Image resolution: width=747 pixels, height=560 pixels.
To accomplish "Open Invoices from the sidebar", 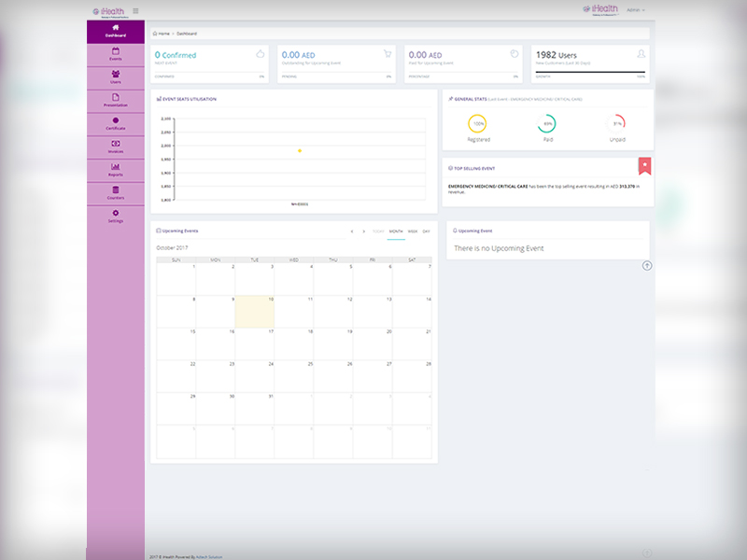I will point(116,147).
